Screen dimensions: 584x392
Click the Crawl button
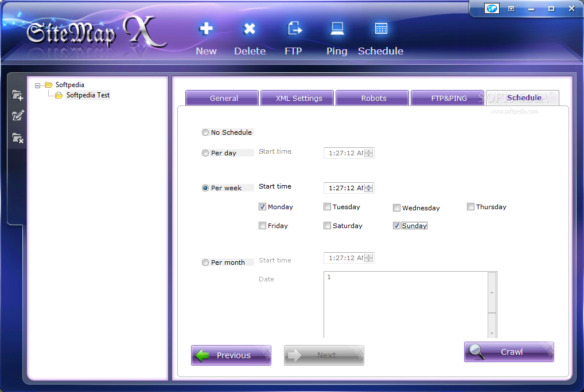tap(509, 352)
